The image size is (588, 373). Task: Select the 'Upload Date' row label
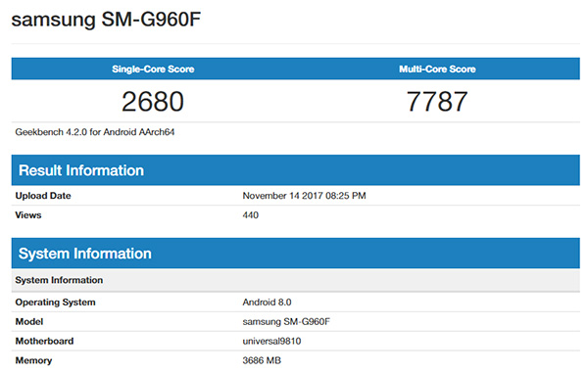pyautogui.click(x=43, y=196)
